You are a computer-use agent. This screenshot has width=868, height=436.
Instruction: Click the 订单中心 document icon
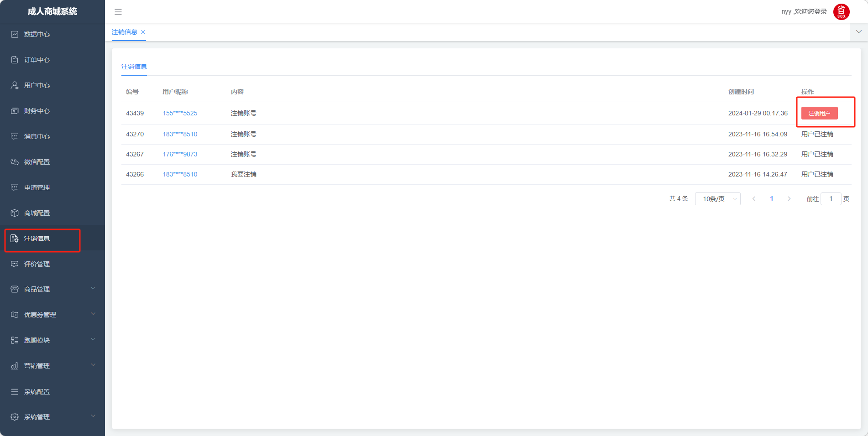coord(15,60)
